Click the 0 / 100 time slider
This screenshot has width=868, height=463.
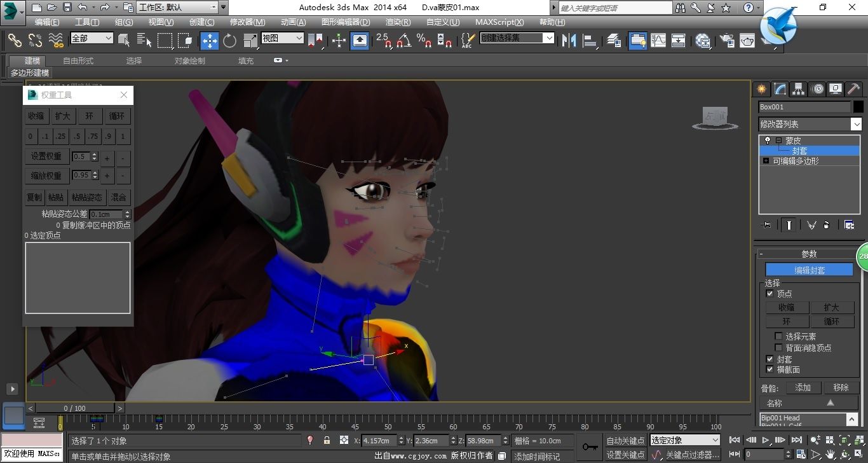(x=74, y=408)
